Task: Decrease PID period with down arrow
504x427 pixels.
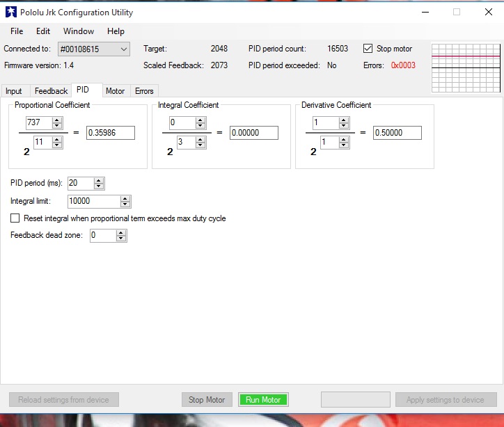Action: tap(99, 186)
